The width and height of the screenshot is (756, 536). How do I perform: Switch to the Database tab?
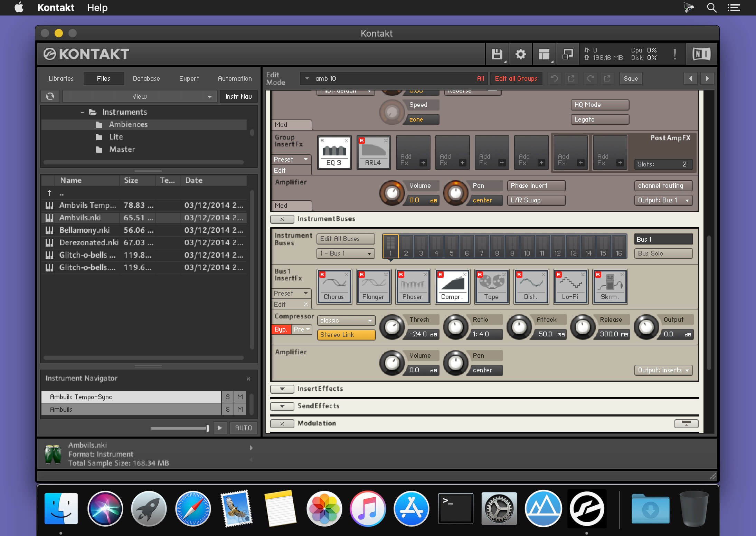click(146, 78)
